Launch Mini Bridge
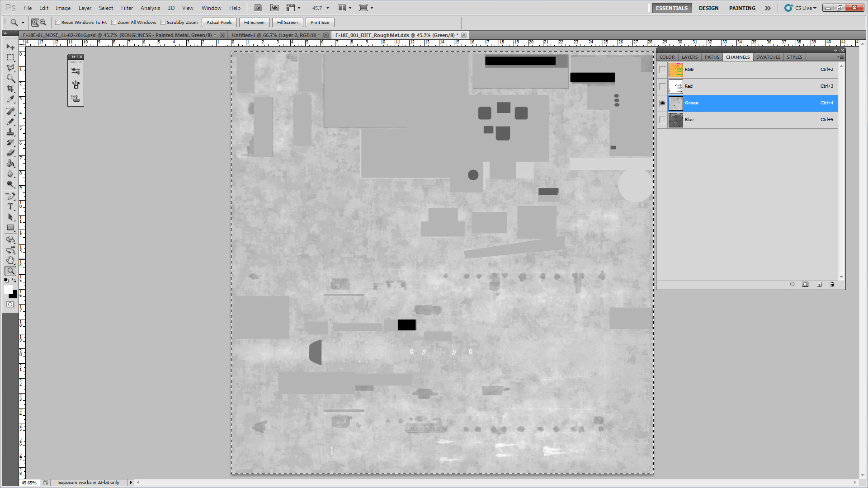 coord(274,8)
